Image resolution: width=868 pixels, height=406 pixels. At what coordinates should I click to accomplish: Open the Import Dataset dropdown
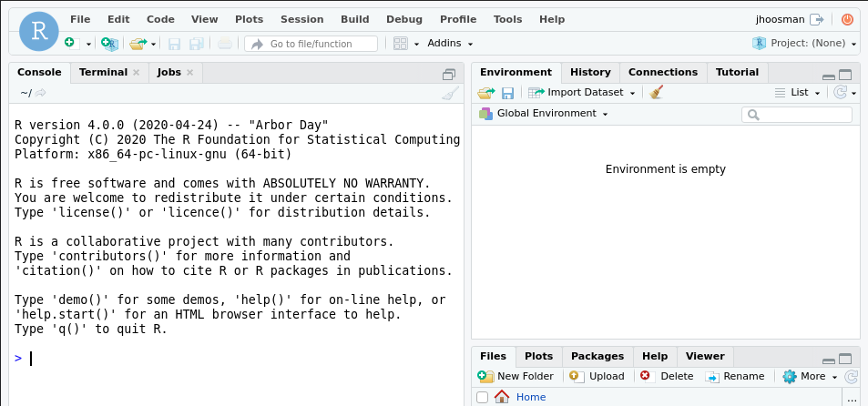click(x=582, y=92)
